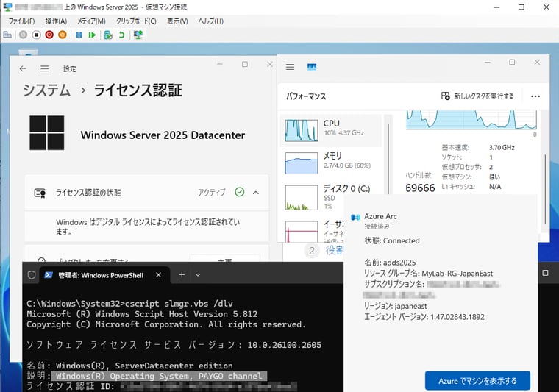This screenshot has height=392, width=559.
Task: Click the ライセンス認証の状態 row icon
Action: [x=40, y=193]
